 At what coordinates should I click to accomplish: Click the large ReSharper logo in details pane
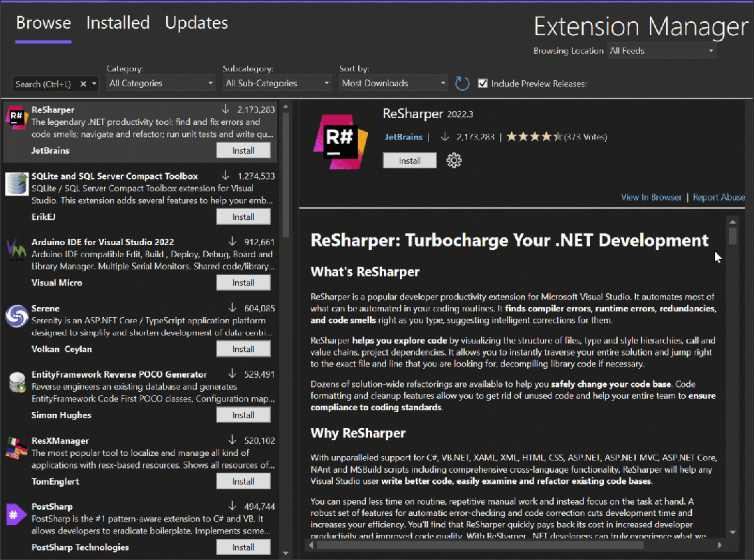(x=341, y=142)
